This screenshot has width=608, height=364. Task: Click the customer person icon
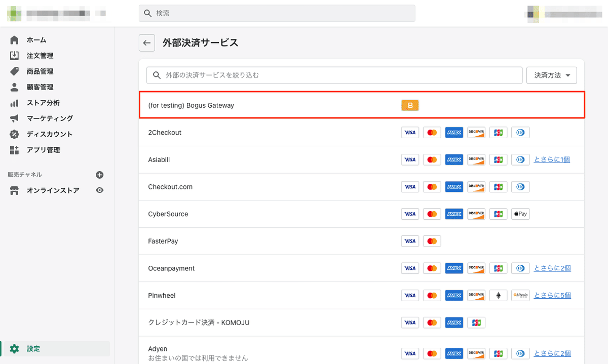14,87
